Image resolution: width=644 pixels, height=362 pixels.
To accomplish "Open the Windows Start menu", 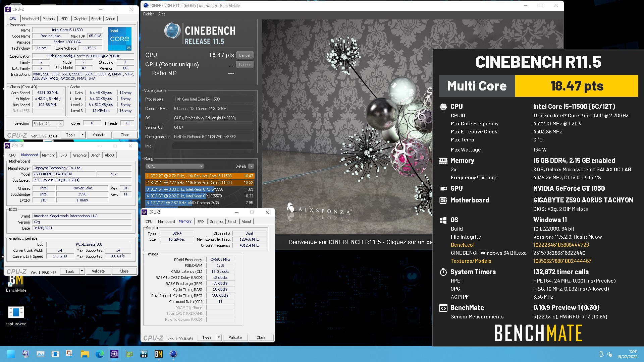I will pos(11,354).
